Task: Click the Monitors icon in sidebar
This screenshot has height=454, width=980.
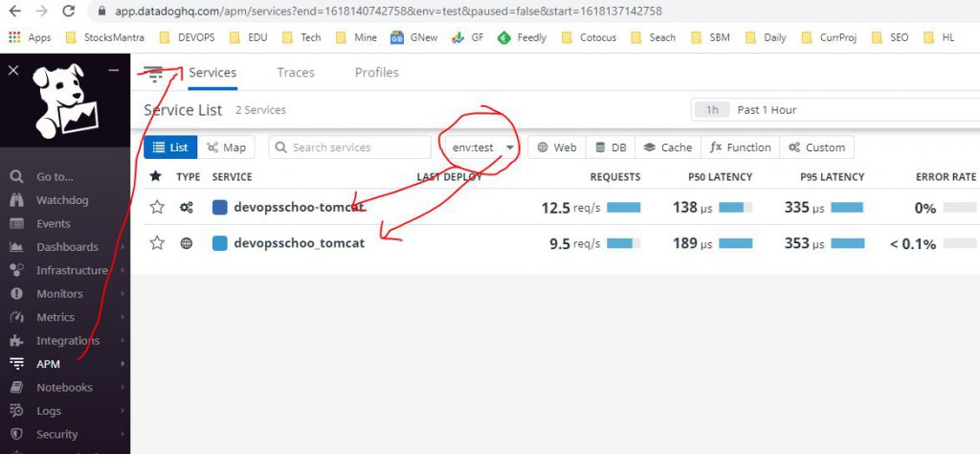Action: [x=16, y=294]
